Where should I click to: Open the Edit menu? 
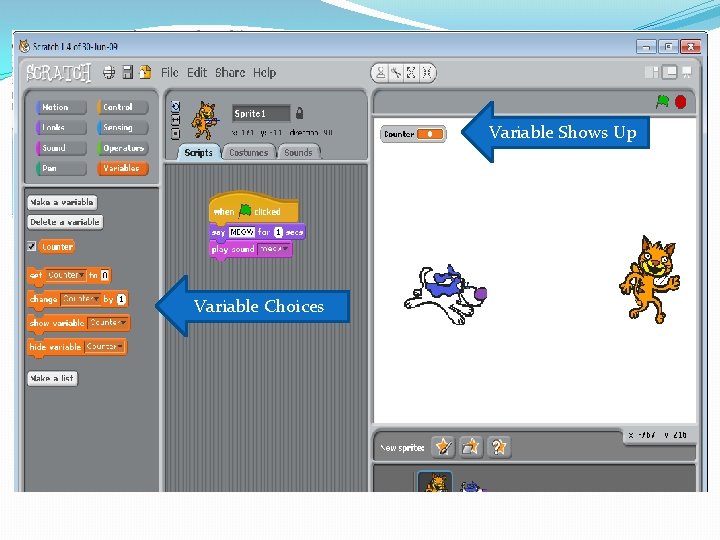(197, 73)
